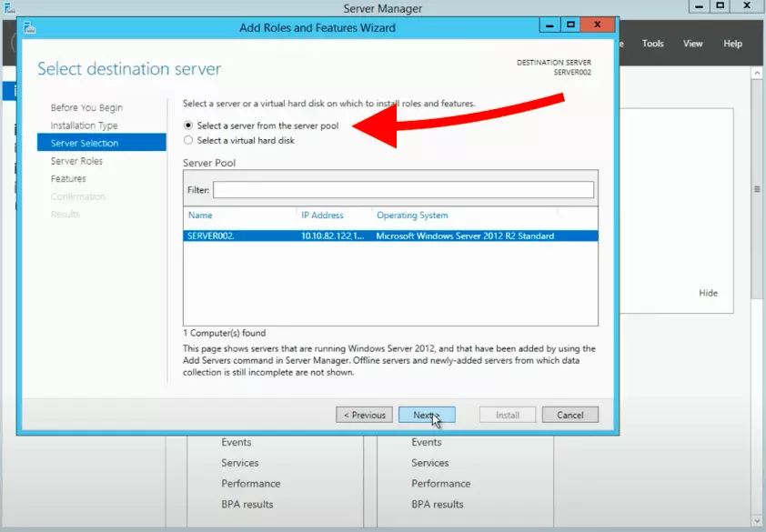Maximize the Server Manager window

coord(720,6)
